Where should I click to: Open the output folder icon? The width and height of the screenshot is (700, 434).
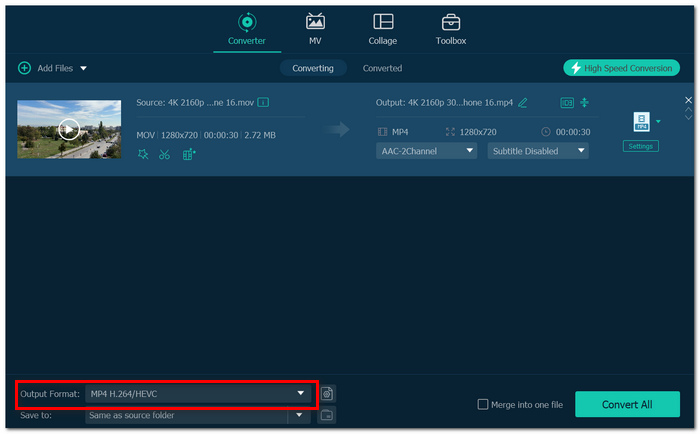coord(327,415)
